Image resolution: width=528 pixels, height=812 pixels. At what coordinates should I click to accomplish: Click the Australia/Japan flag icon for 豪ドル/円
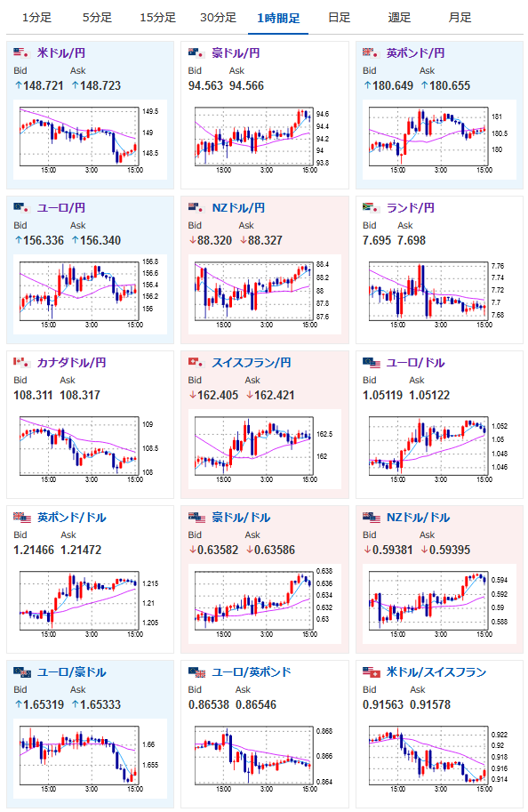point(196,52)
